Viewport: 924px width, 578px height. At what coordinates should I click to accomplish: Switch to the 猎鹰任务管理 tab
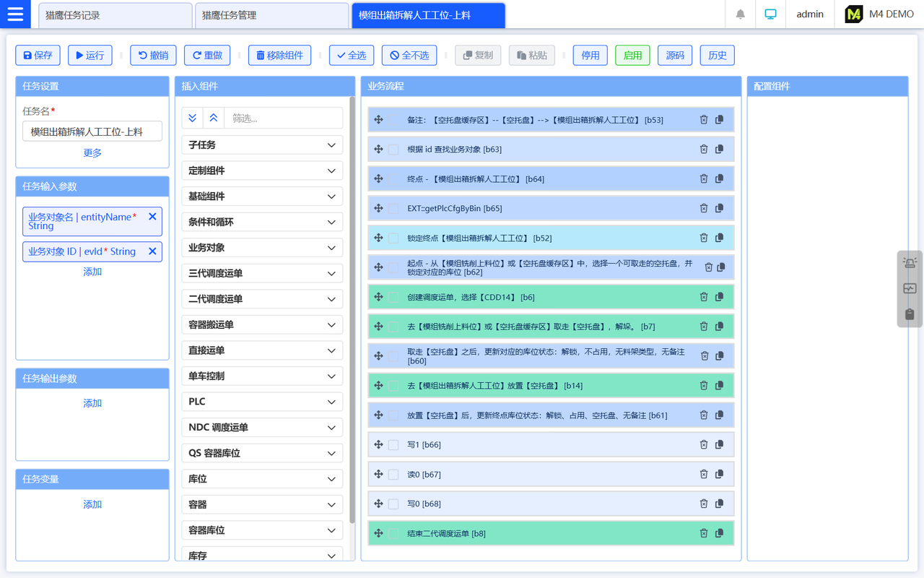coord(271,15)
